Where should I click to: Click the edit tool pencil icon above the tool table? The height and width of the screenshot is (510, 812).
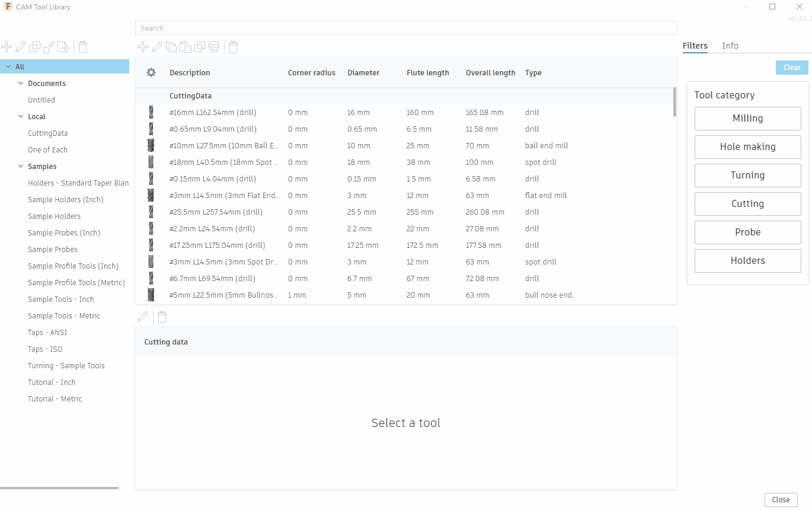(x=157, y=47)
